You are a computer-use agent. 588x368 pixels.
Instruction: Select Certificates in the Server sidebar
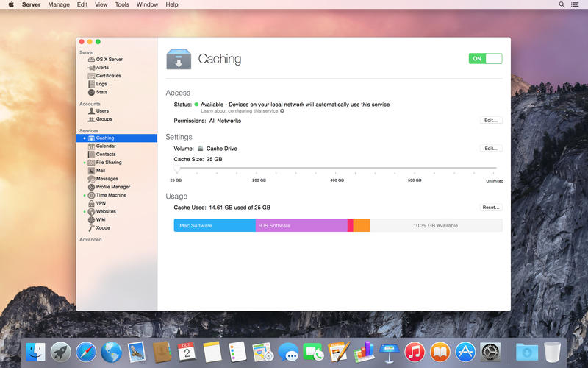pyautogui.click(x=108, y=75)
